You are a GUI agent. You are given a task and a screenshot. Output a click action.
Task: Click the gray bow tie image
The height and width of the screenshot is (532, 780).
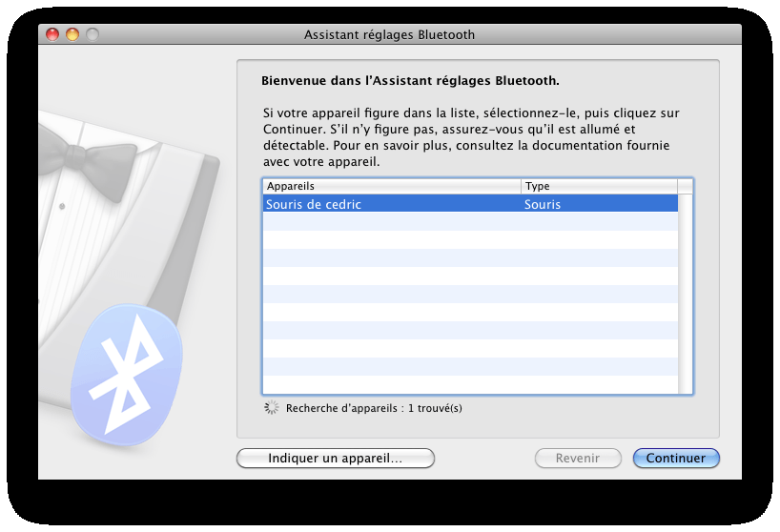click(x=86, y=160)
